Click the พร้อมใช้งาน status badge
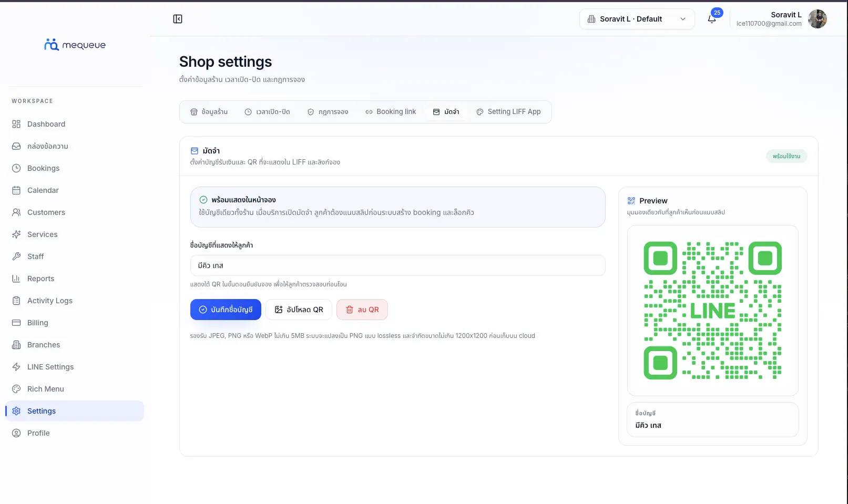The width and height of the screenshot is (848, 504). (x=786, y=156)
